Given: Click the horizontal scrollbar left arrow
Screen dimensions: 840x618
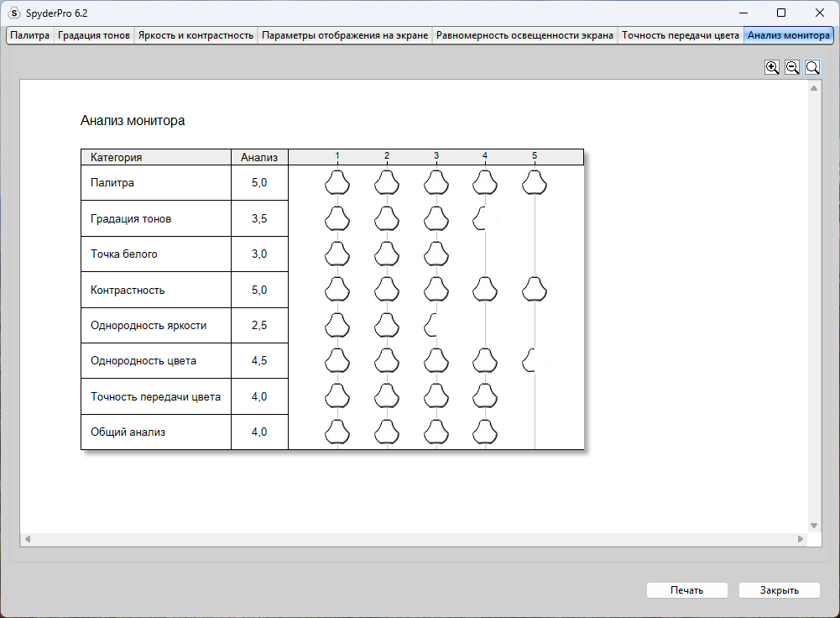Looking at the screenshot, I should pos(28,539).
